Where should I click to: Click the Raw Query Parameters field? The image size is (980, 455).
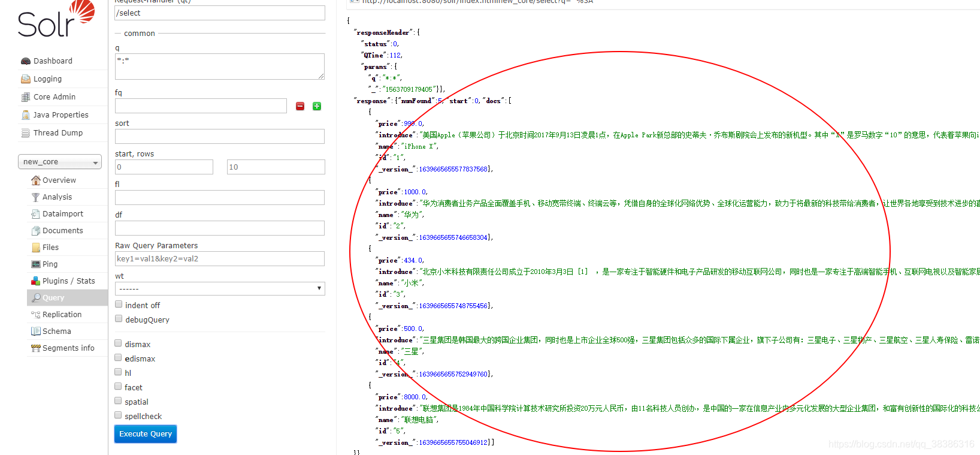click(220, 259)
